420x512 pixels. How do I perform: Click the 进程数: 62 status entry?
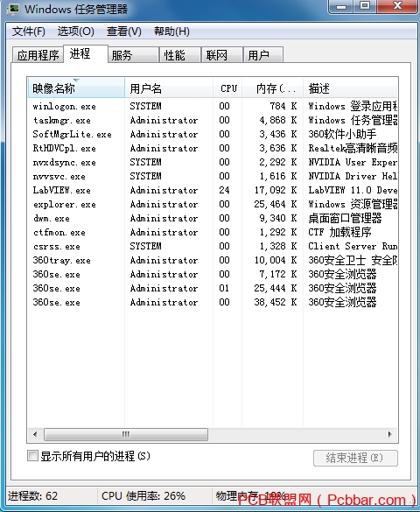[32, 496]
